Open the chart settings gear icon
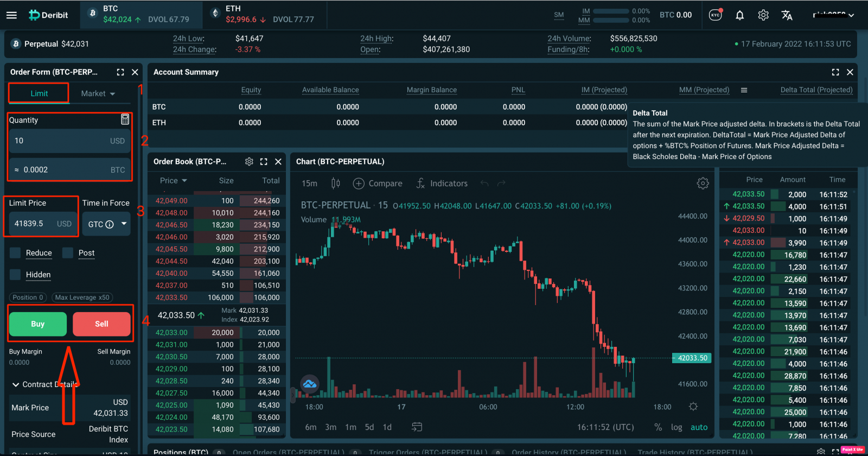 point(703,183)
